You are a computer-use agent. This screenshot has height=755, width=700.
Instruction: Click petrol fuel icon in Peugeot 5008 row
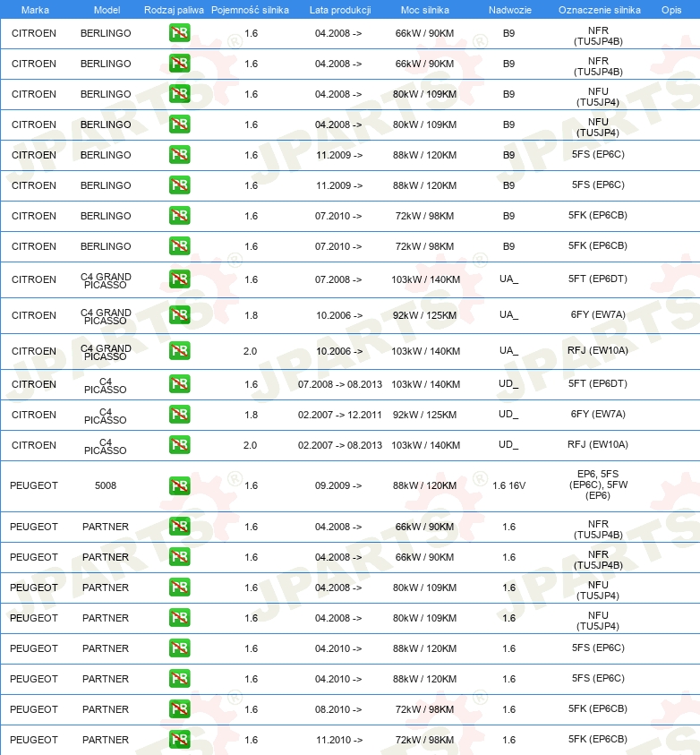pyautogui.click(x=179, y=485)
